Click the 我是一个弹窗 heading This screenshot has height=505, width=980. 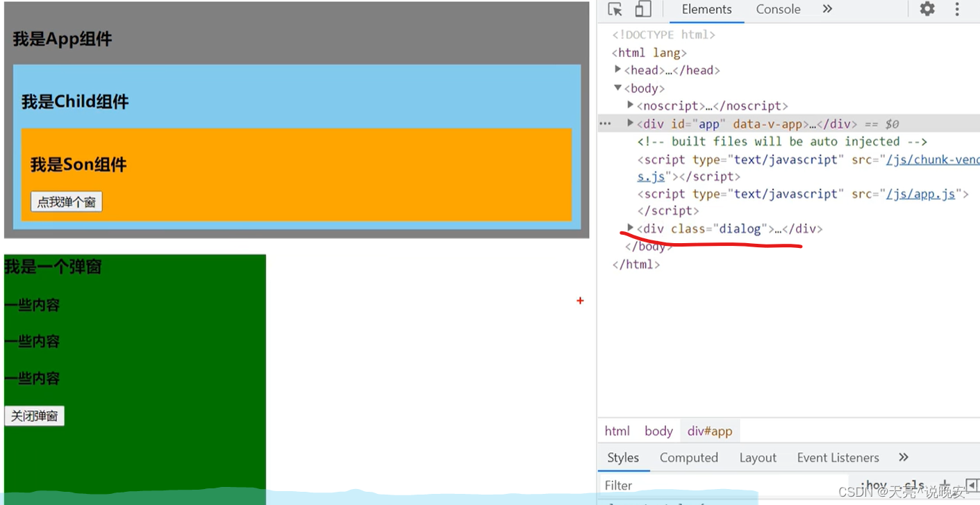point(53,267)
